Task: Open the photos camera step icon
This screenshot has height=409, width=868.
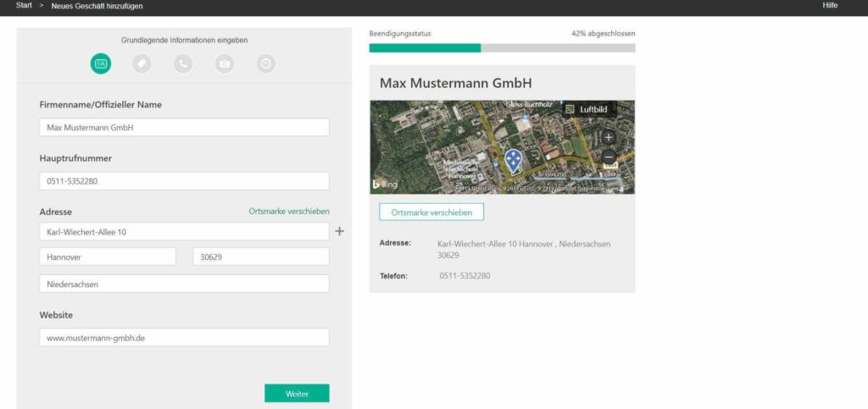Action: 224,64
